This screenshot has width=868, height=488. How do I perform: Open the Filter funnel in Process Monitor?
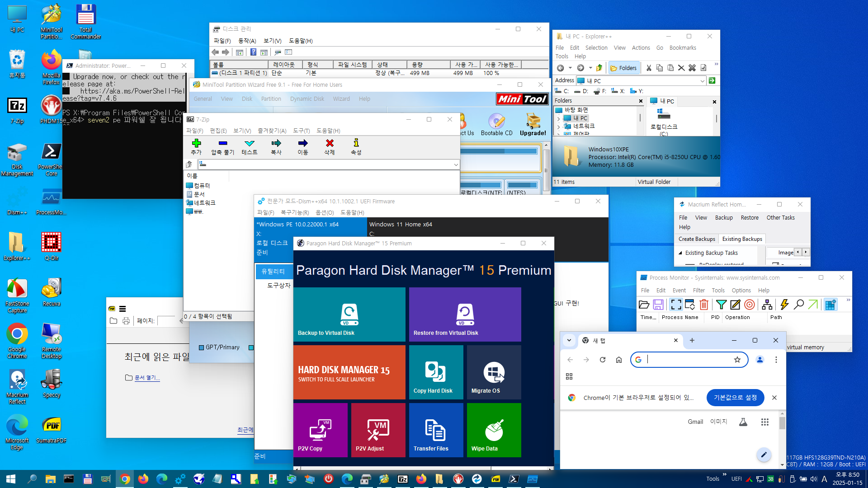coord(722,305)
